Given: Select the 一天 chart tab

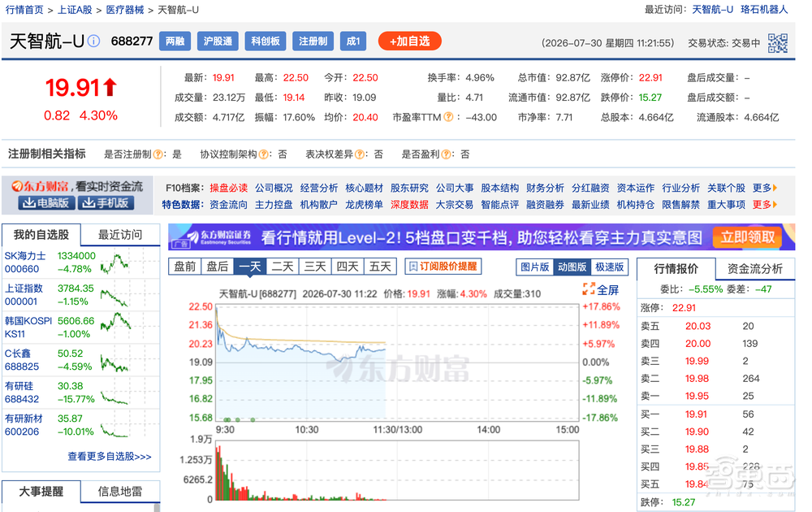Looking at the screenshot, I should click(250, 267).
